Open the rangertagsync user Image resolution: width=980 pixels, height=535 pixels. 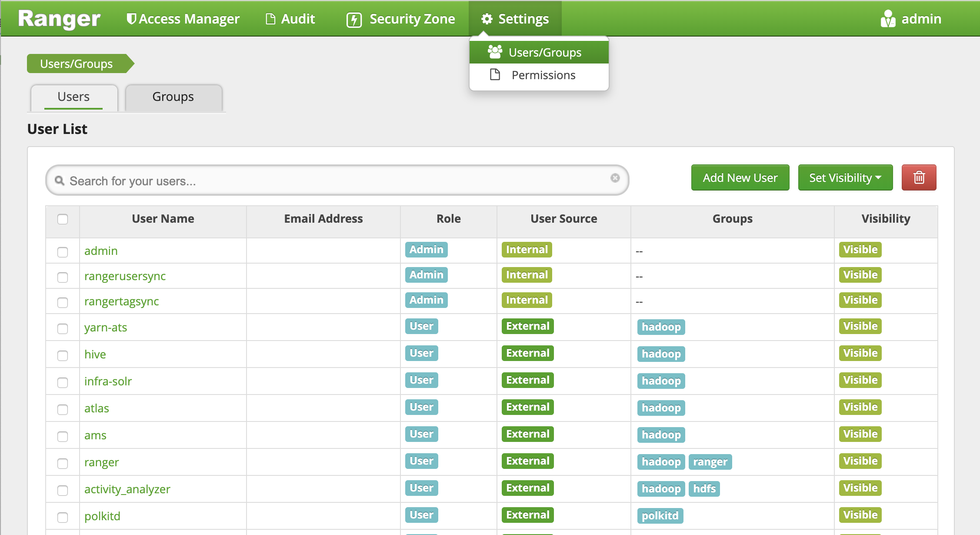pos(121,301)
